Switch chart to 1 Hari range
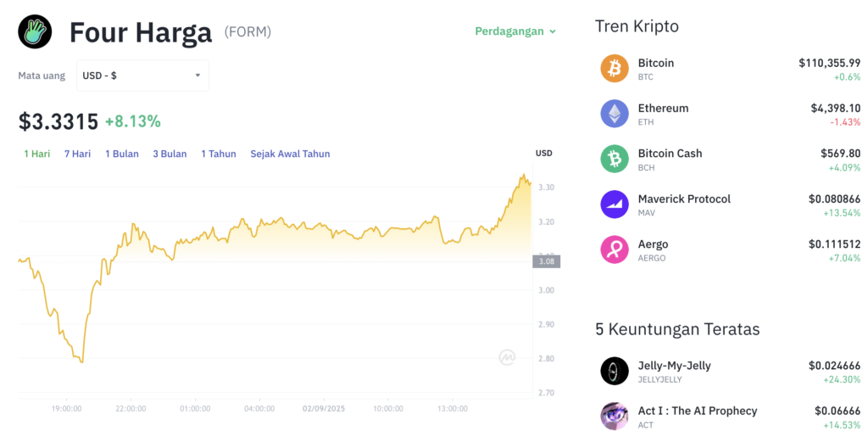 (x=37, y=154)
